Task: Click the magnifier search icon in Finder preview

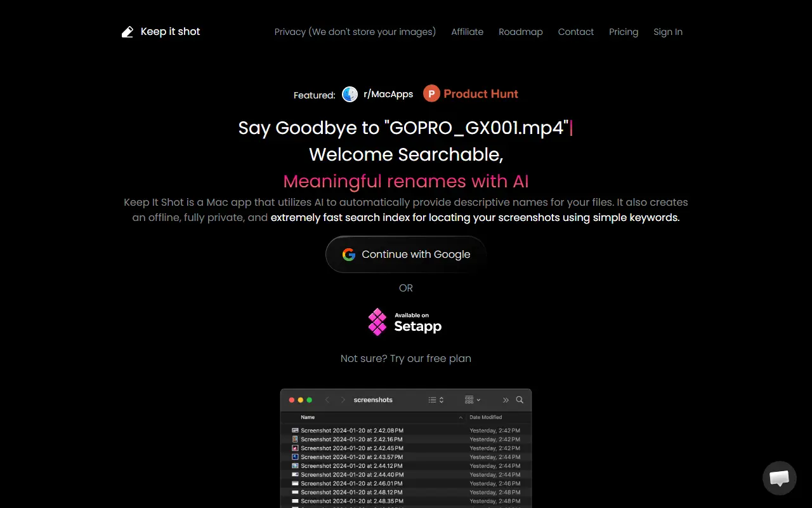Action: tap(520, 400)
